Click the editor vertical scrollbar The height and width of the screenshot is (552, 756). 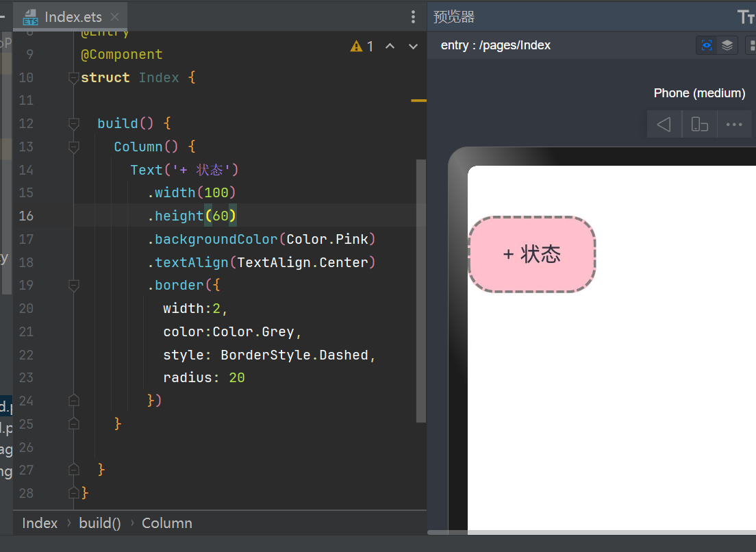420,288
